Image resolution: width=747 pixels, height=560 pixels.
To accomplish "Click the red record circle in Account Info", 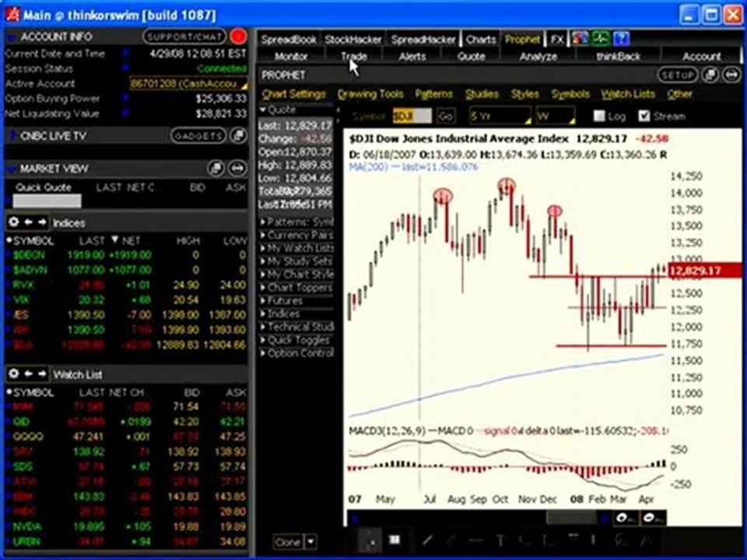I will point(238,37).
